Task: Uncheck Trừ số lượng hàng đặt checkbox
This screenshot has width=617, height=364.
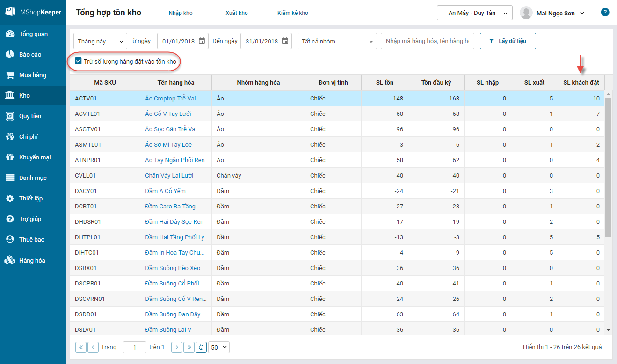Action: tap(79, 61)
